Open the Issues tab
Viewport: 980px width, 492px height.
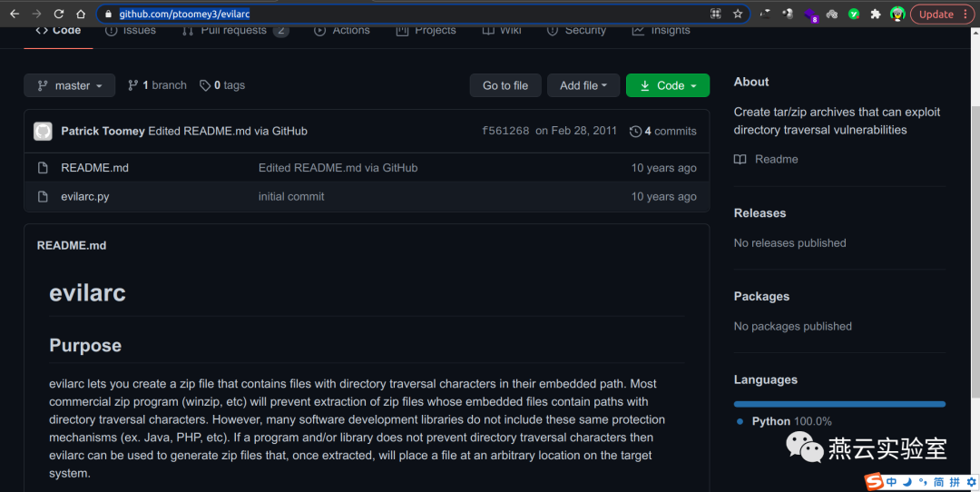131,30
